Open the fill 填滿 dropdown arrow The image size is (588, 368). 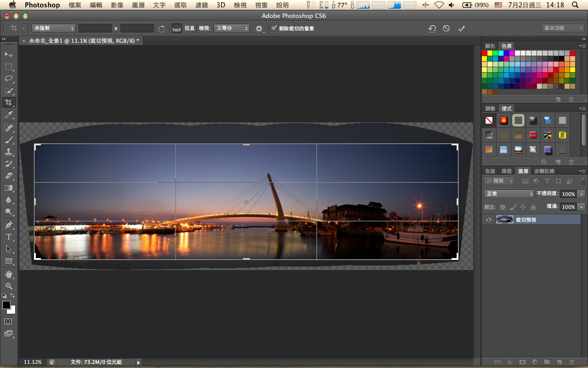(582, 207)
